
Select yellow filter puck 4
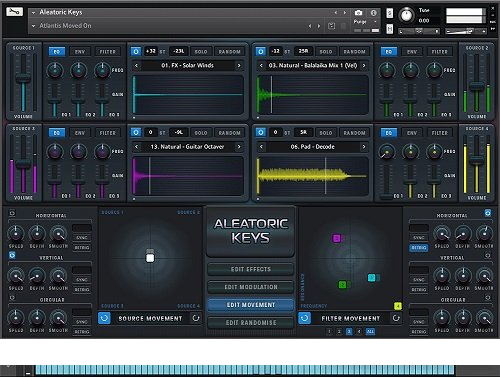(398, 306)
